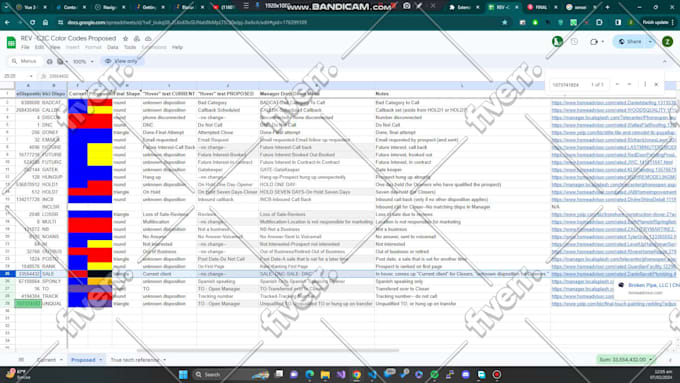This screenshot has height=383, width=680.
Task: Open the Proposed tab dropdown arrow
Action: [x=101, y=360]
